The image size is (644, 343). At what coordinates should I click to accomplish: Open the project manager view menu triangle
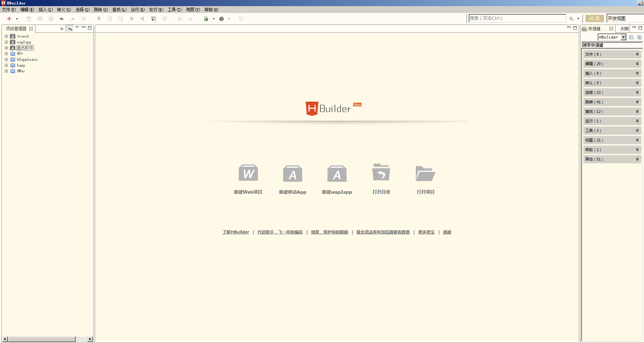pyautogui.click(x=77, y=27)
